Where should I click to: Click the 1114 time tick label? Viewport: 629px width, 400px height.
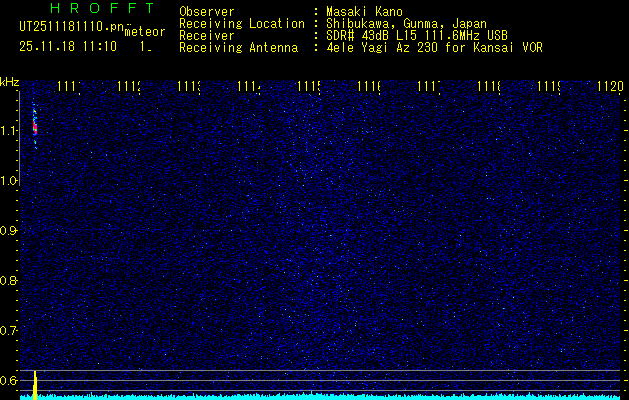tap(249, 86)
